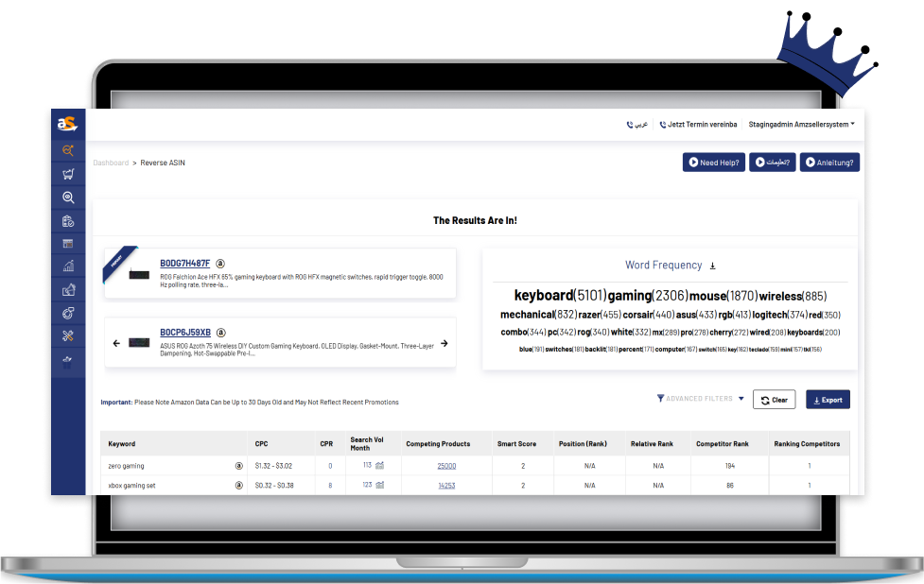Open the magnifier search sidebar icon
The width and height of the screenshot is (924, 584).
click(68, 198)
